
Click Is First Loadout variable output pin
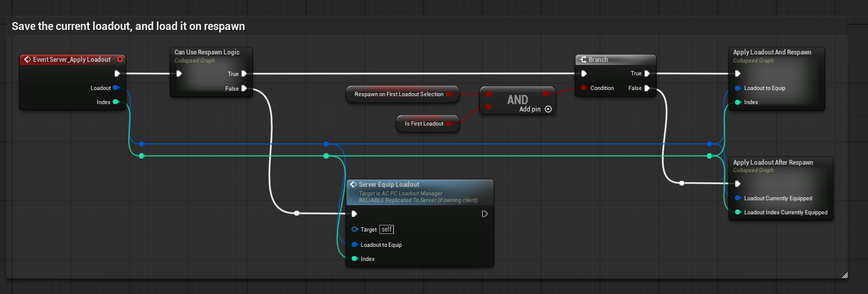point(449,124)
